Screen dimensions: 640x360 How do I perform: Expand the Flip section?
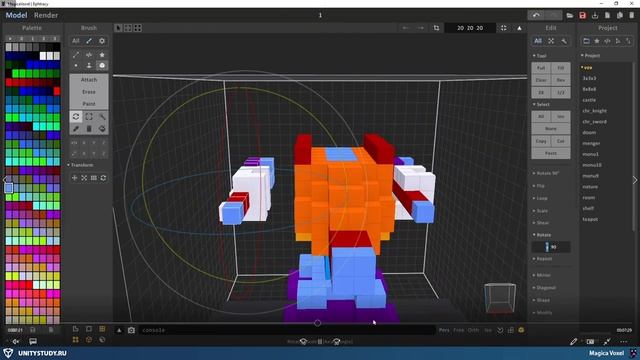(x=539, y=186)
